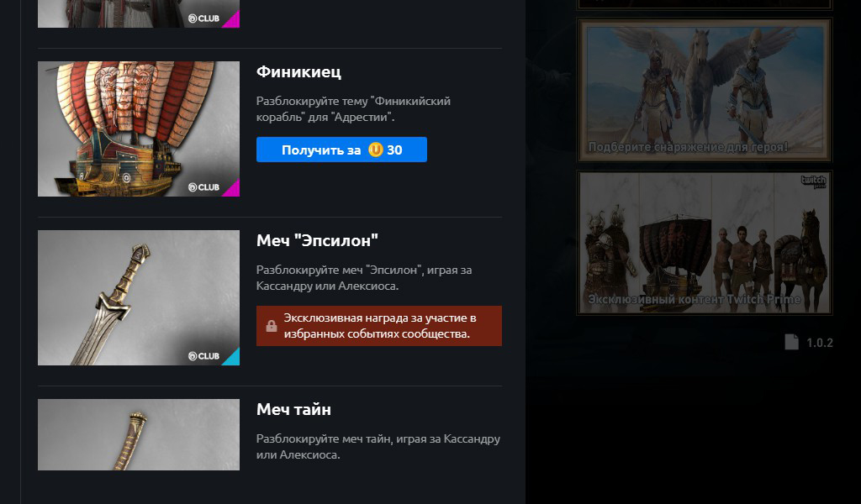The image size is (861, 504).
Task: Click the Меч "Эпсилон" description text
Action: (364, 278)
